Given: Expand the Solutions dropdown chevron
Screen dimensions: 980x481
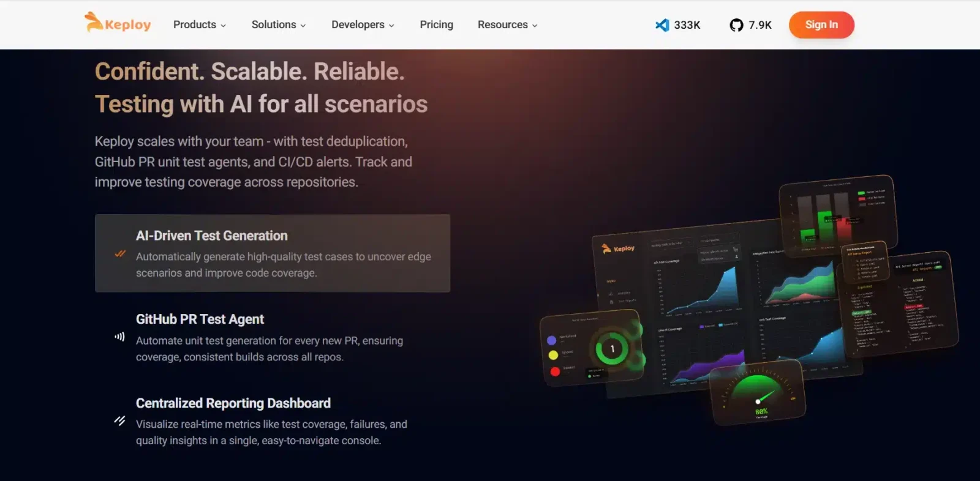Looking at the screenshot, I should pos(303,26).
